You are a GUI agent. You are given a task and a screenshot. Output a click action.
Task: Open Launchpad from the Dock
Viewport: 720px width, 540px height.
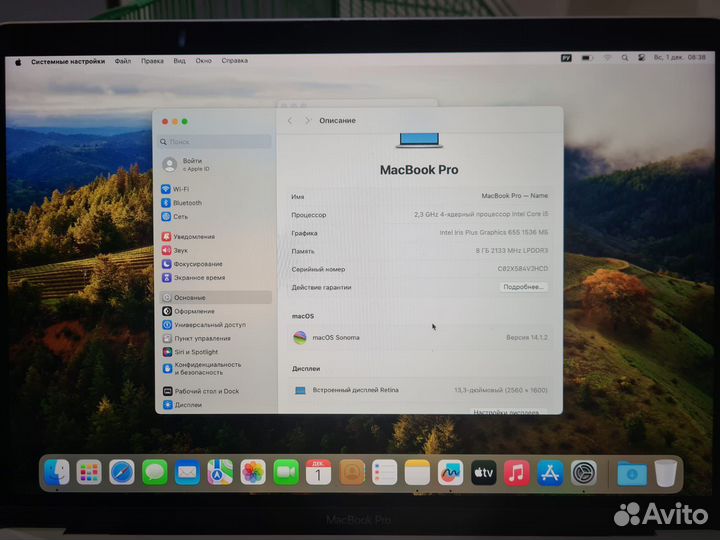point(89,472)
